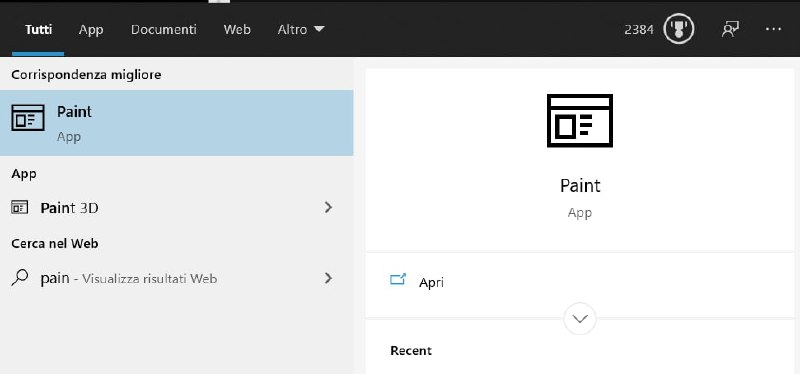
Task: Click the magnifier web search icon
Action: point(19,278)
